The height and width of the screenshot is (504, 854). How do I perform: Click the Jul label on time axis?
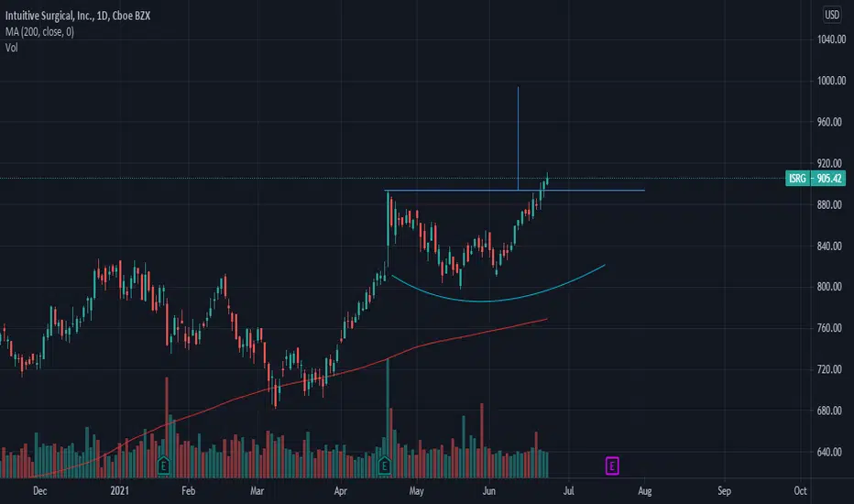[x=569, y=491]
